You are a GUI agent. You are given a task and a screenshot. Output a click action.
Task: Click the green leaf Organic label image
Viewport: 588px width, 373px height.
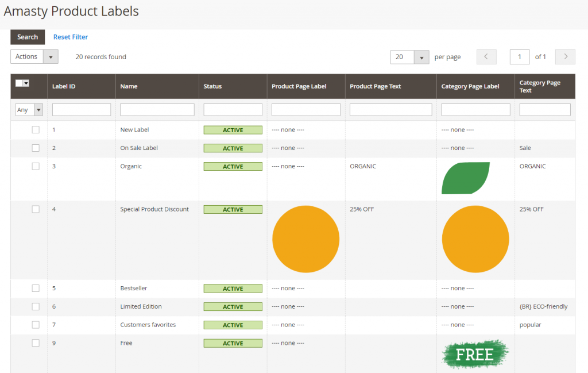[x=466, y=178]
